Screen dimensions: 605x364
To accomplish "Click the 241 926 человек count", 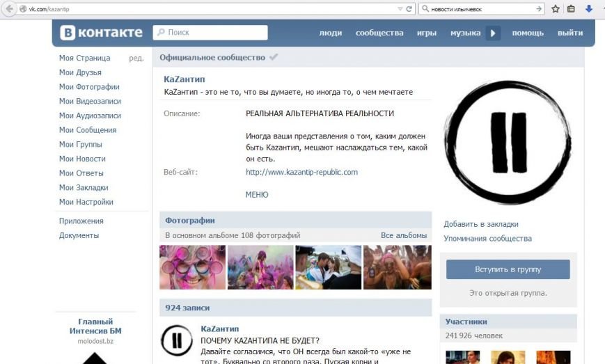I will [x=474, y=335].
